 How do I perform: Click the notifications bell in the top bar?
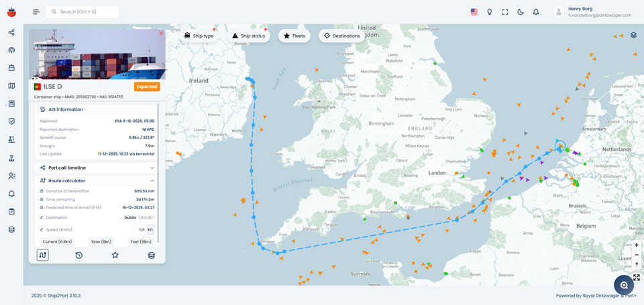pyautogui.click(x=536, y=12)
